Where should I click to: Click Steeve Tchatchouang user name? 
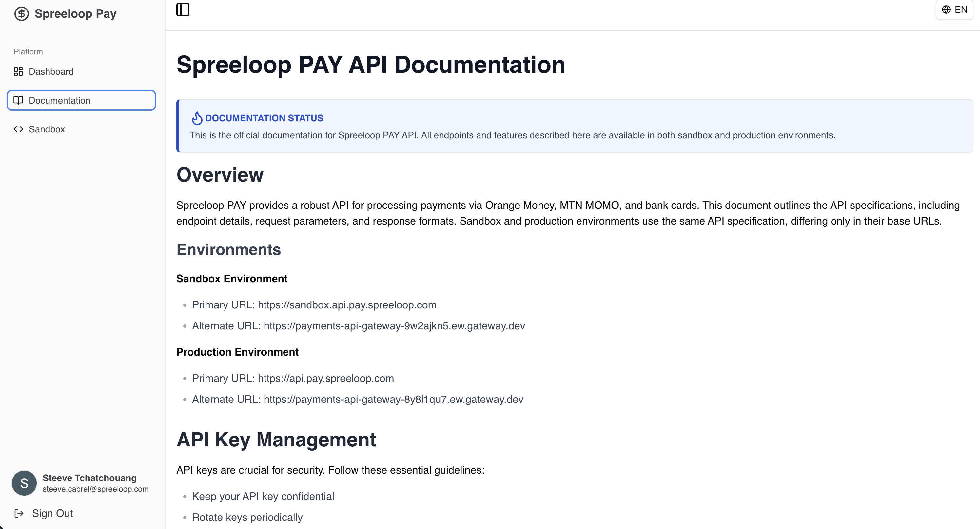tap(89, 478)
